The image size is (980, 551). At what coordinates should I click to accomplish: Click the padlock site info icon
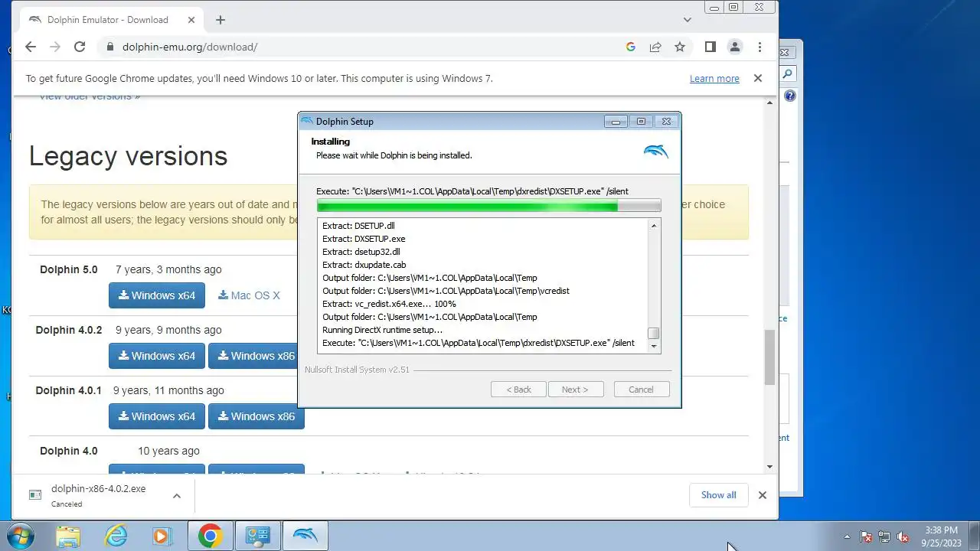[109, 47]
